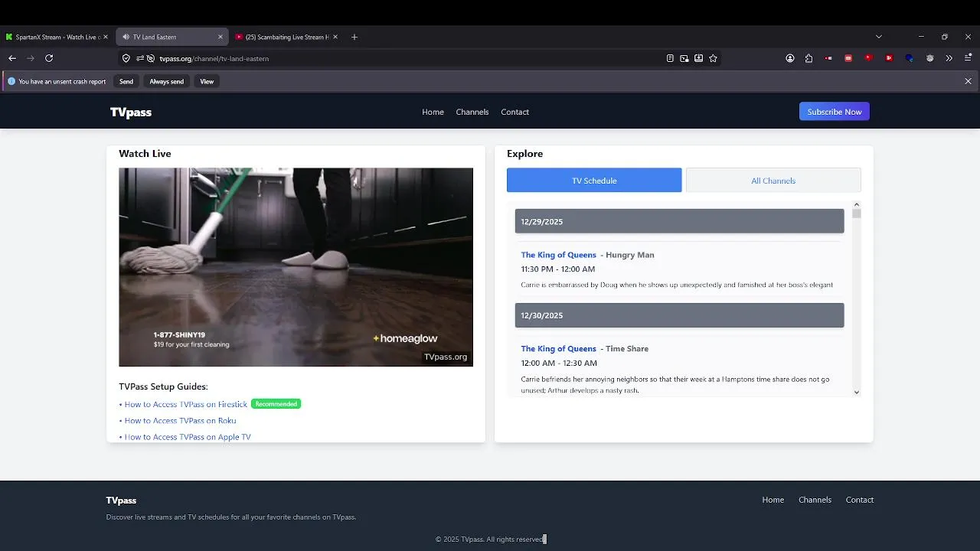Click Send on the crash report bar
Screen dimensions: 980x551
click(126, 81)
